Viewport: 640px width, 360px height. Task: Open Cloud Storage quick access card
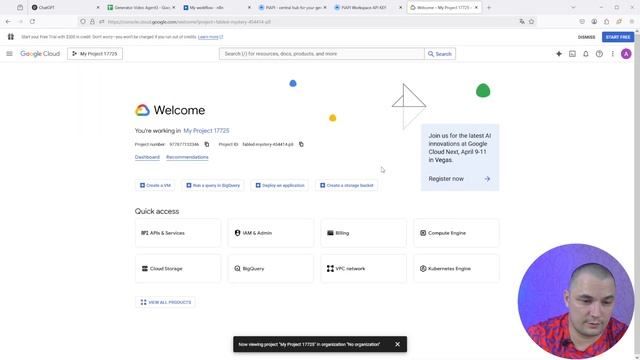point(178,269)
